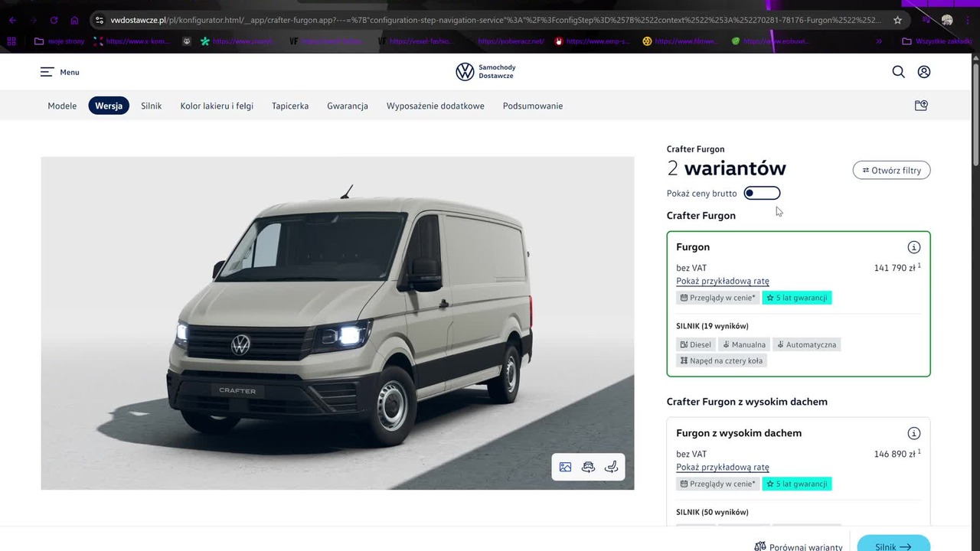Viewport: 980px width, 551px height.
Task: Click Porównaj warianty
Action: click(798, 546)
